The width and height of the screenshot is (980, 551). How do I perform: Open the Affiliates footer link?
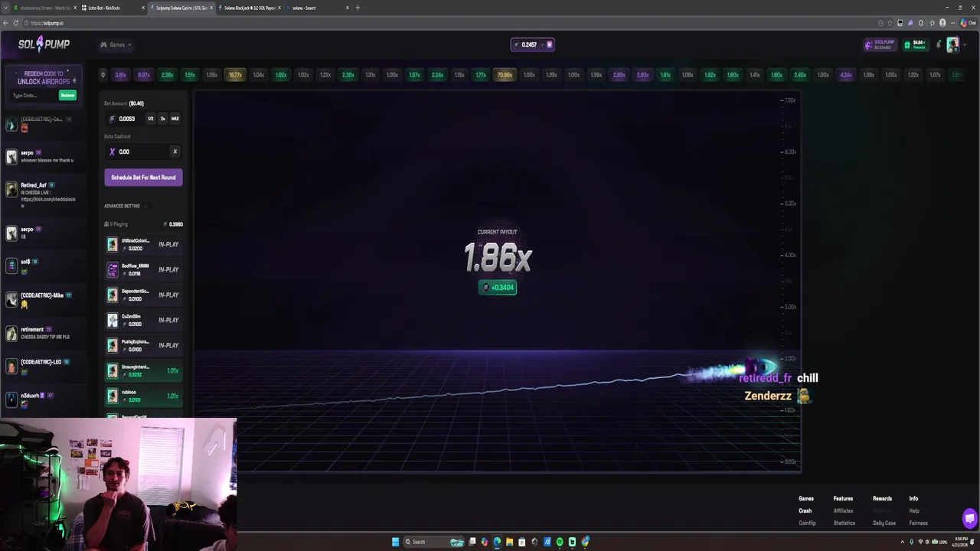[843, 510]
